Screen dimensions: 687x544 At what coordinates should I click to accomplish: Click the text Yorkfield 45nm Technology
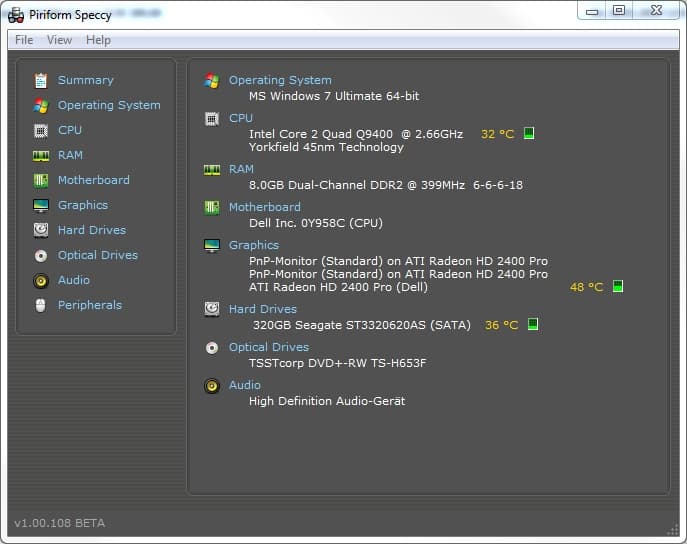[326, 147]
